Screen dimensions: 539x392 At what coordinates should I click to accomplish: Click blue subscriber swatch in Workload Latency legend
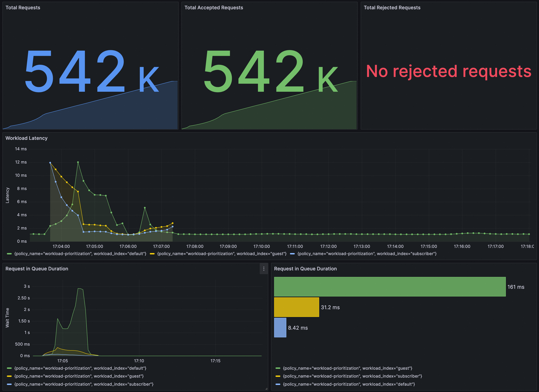(x=292, y=254)
